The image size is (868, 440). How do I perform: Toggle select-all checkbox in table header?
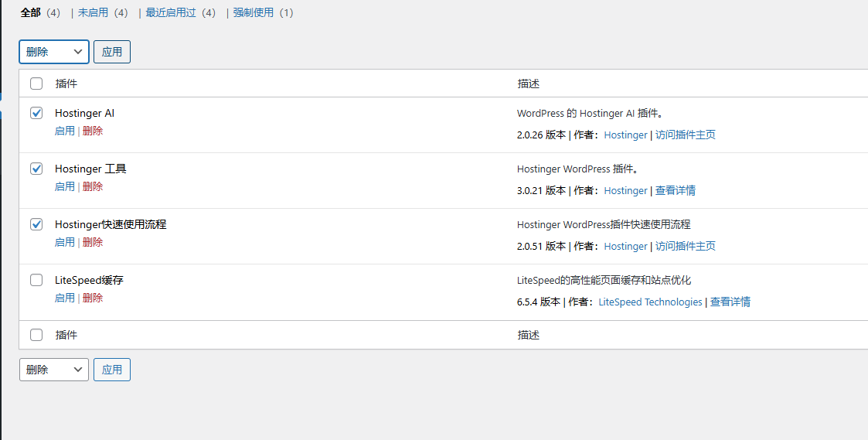[x=36, y=84]
